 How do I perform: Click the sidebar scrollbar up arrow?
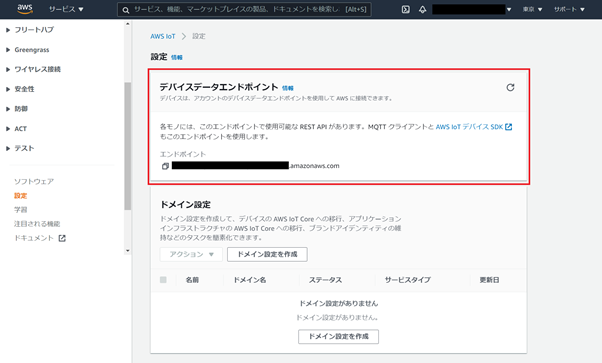(x=127, y=24)
